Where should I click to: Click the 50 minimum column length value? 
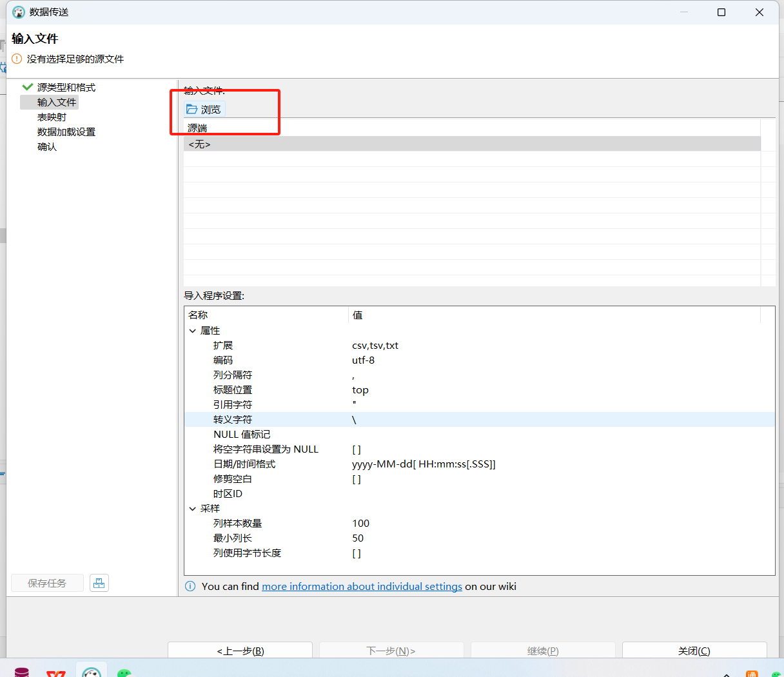pos(358,538)
